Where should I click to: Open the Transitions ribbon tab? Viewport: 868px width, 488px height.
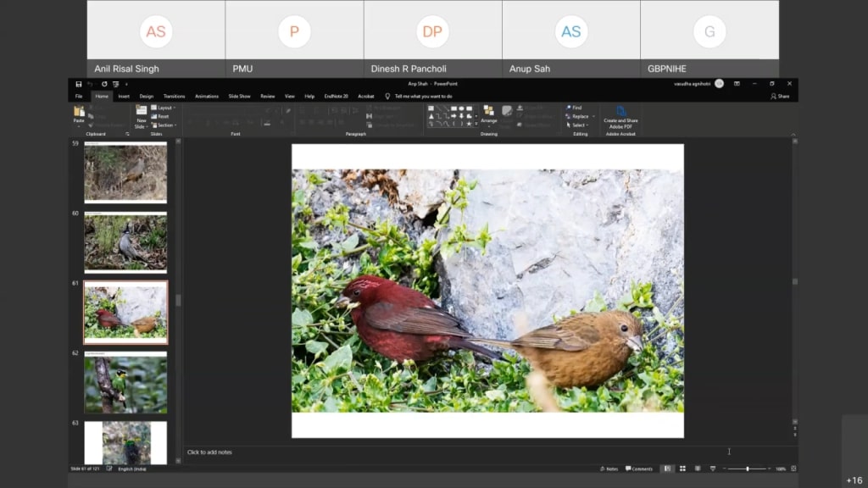coord(174,97)
